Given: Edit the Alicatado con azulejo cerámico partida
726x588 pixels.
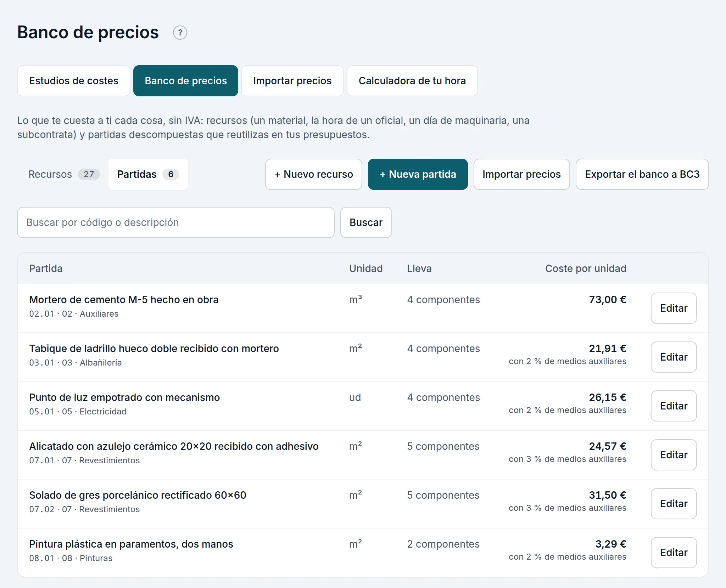Looking at the screenshot, I should click(674, 455).
